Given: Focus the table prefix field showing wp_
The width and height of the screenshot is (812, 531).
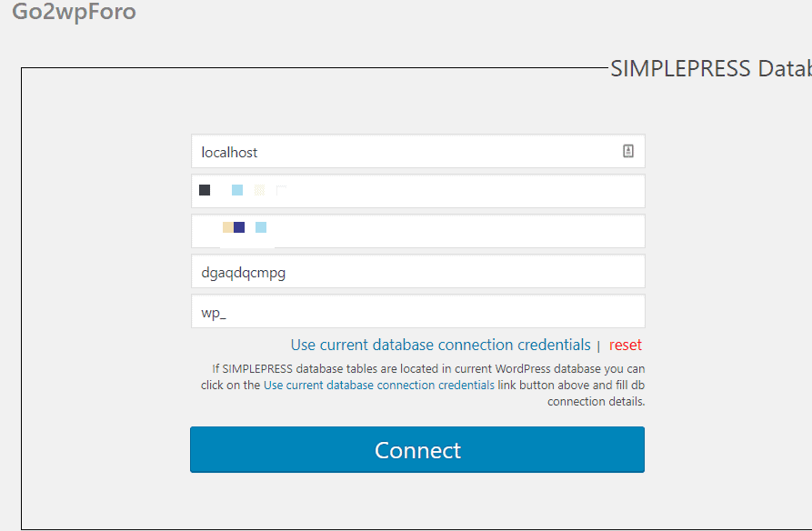Looking at the screenshot, I should pos(418,311).
